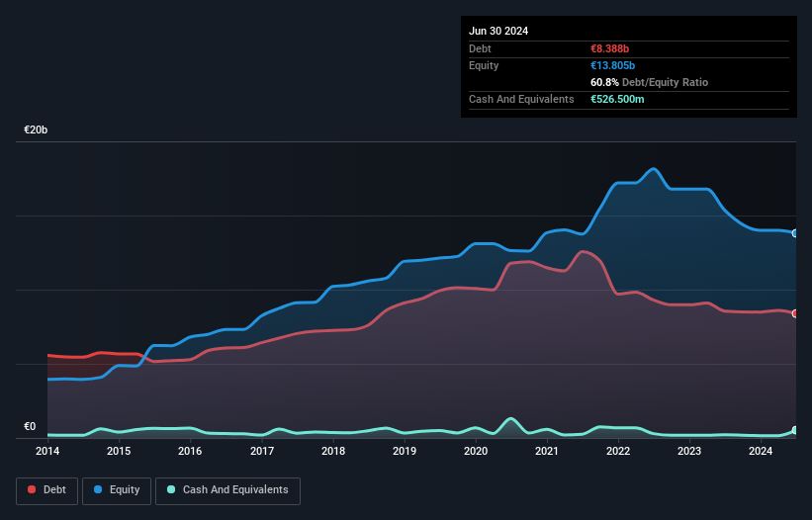The width and height of the screenshot is (812, 520).
Task: Click the Jun 30 2024 tooltip date
Action: click(498, 31)
